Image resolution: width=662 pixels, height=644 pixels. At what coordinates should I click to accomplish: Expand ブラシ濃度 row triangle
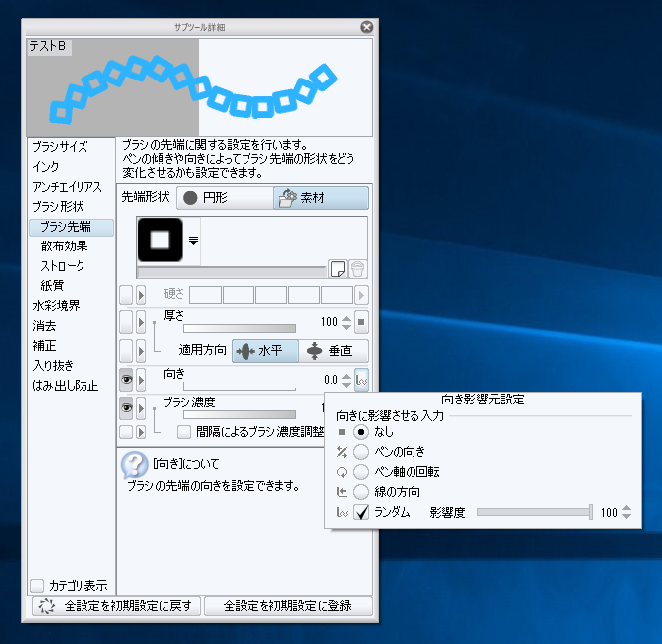141,408
